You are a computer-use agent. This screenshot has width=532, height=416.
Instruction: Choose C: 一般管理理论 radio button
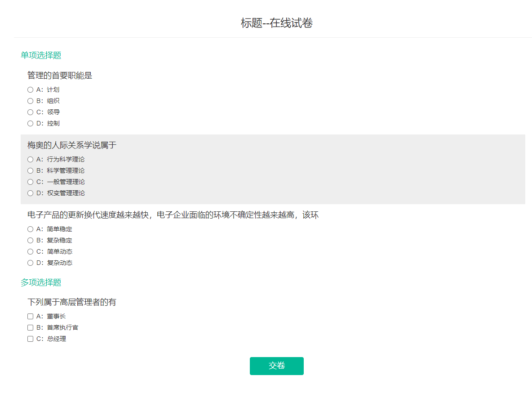tap(30, 182)
